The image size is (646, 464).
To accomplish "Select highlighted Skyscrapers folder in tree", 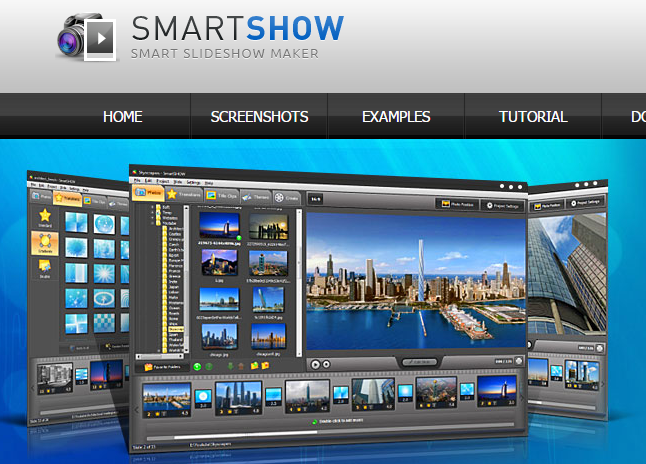I will tap(176, 330).
